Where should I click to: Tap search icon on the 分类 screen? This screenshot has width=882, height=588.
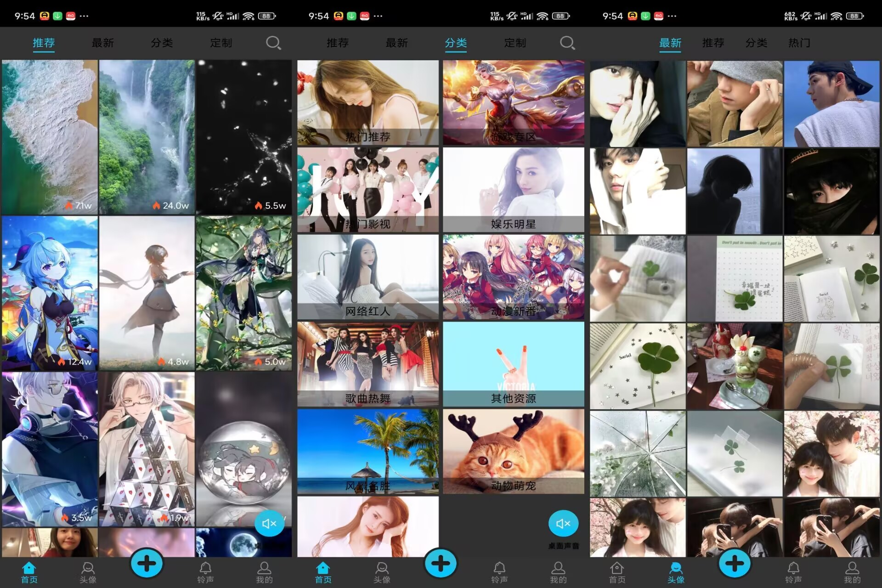pyautogui.click(x=567, y=43)
